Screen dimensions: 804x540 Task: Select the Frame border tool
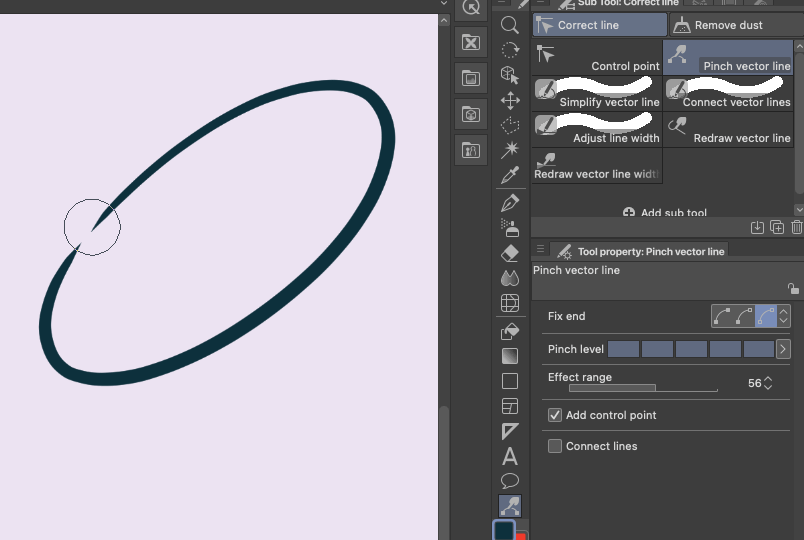pos(510,406)
